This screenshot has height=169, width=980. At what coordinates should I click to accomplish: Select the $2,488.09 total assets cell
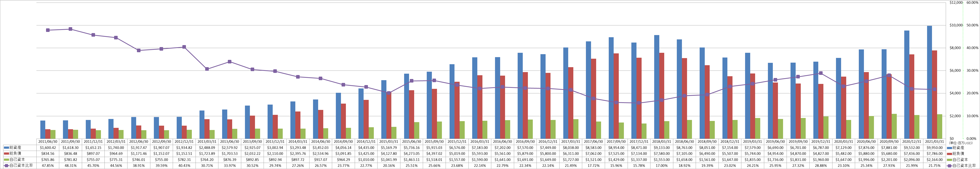(207, 147)
